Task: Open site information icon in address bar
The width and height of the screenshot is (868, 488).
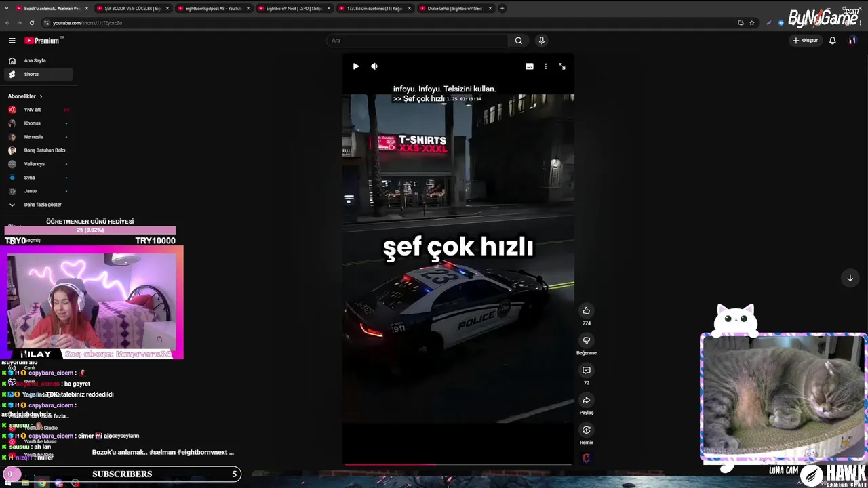Action: click(46, 23)
